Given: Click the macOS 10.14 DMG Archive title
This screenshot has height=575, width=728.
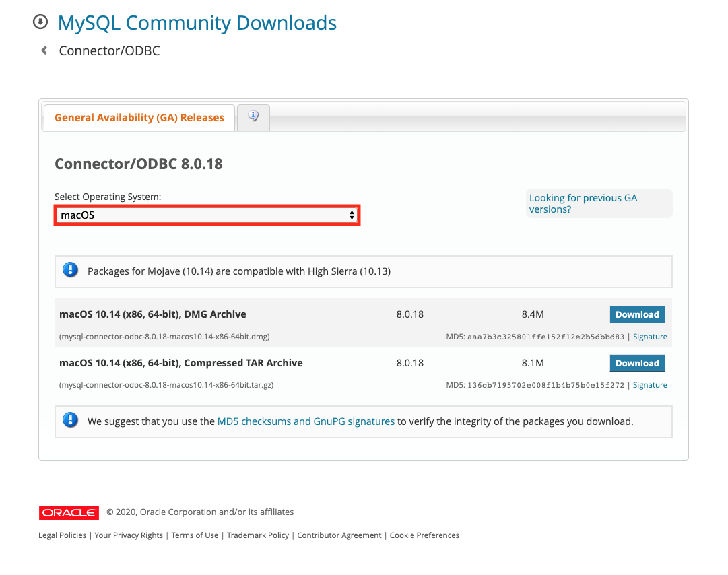Looking at the screenshot, I should click(x=153, y=314).
